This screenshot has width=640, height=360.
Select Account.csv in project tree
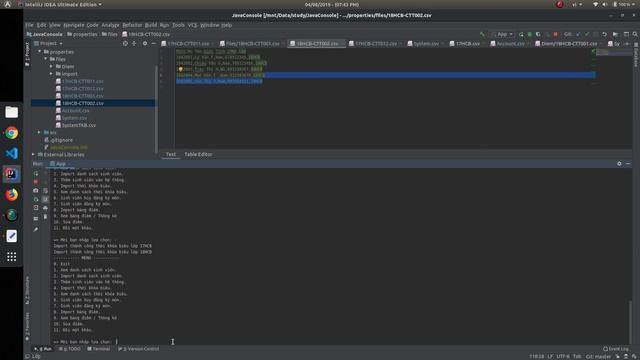click(75, 111)
